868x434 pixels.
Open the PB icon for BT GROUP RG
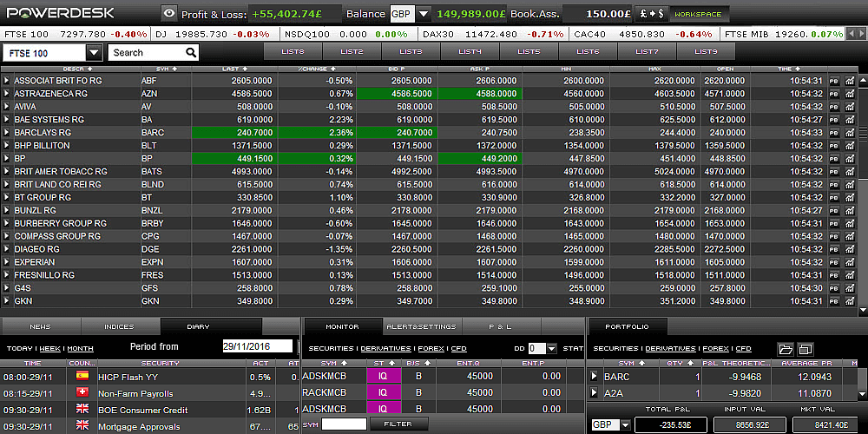pyautogui.click(x=834, y=197)
